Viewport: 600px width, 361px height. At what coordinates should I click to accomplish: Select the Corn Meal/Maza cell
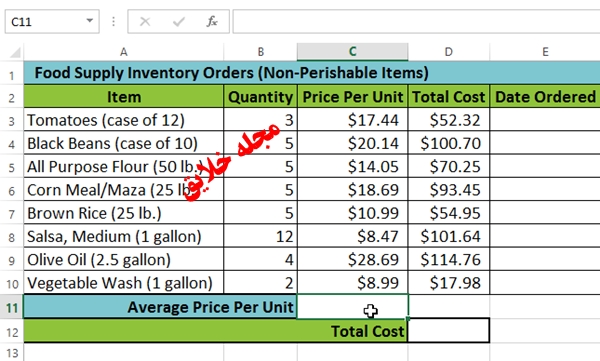[124, 190]
